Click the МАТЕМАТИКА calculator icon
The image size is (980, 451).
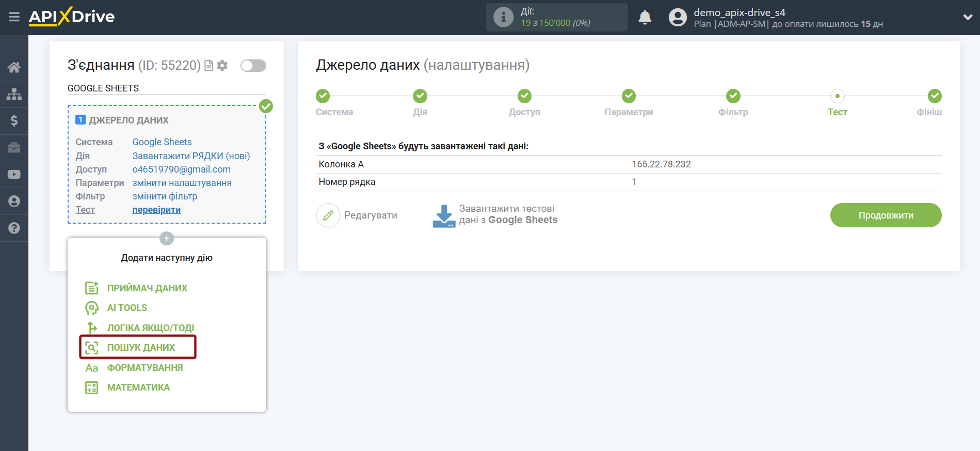pyautogui.click(x=92, y=387)
